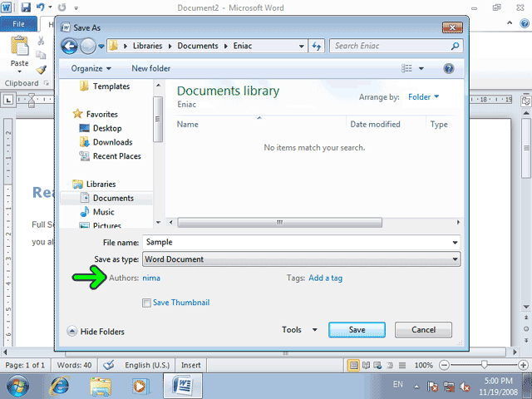Screen dimensions: 532x399
Task: Click the change view icon in the dialog toolbar
Action: click(x=406, y=68)
